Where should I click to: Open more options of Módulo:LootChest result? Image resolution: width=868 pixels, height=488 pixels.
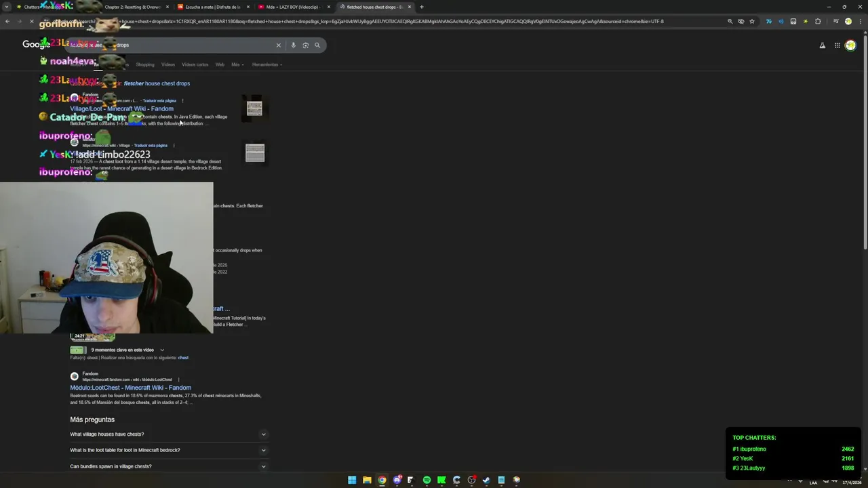(x=178, y=380)
